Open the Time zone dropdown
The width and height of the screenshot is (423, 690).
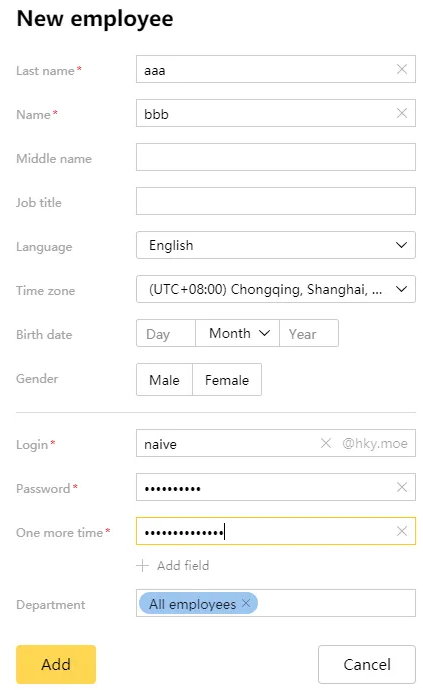[276, 289]
